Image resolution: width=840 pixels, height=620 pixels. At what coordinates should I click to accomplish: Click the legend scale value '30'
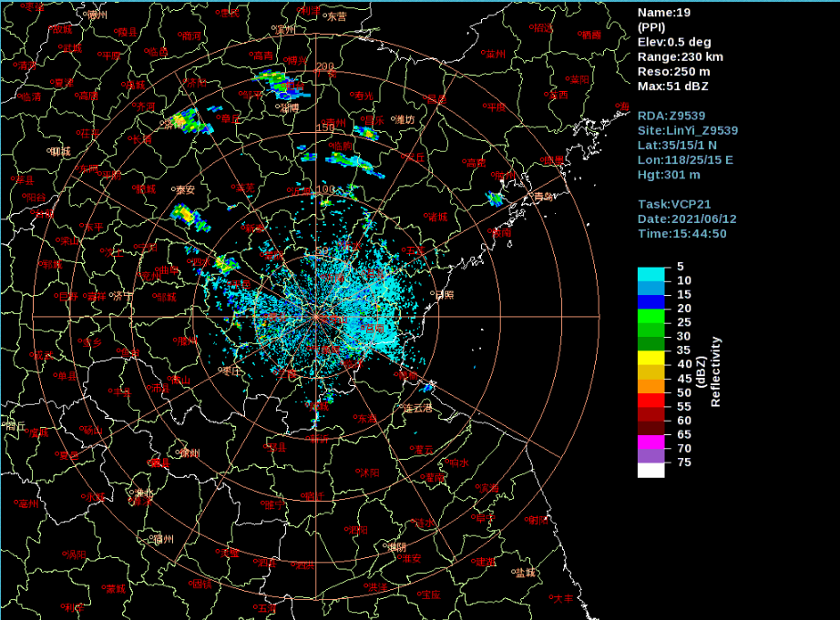click(x=683, y=336)
